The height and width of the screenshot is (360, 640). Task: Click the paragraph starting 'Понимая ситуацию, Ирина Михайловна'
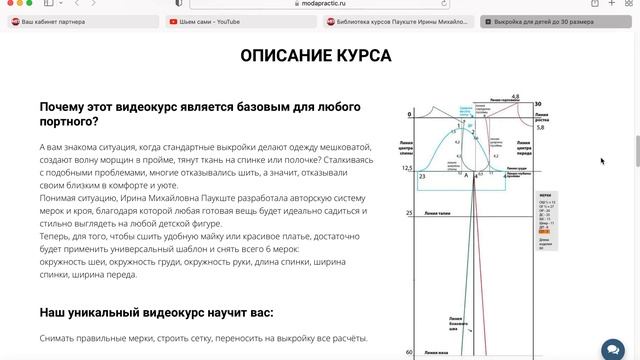203,211
